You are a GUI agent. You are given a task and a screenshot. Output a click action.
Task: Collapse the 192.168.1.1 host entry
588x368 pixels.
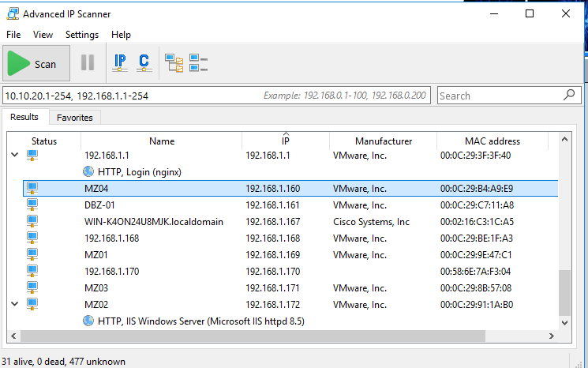15,155
